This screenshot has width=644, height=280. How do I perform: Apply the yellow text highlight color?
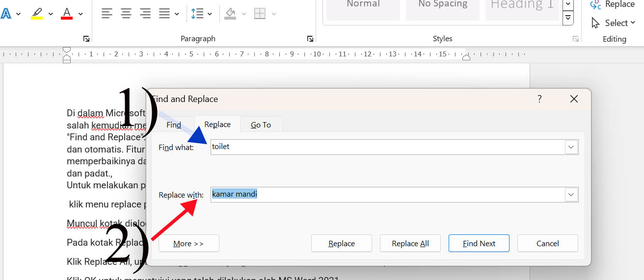pos(37,13)
